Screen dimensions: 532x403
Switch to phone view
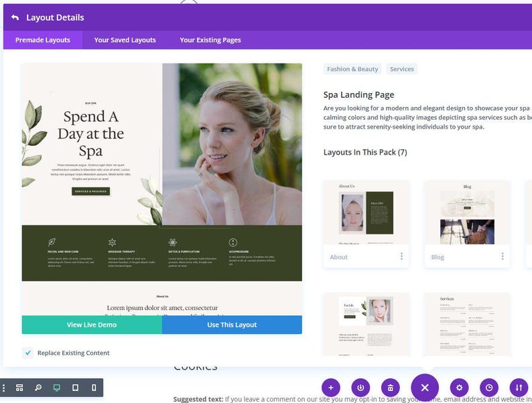pyautogui.click(x=94, y=388)
